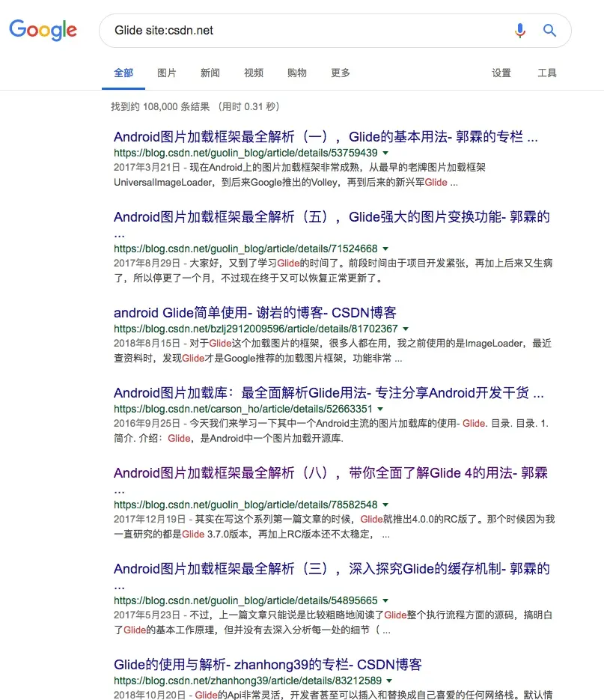604x700 pixels.
Task: Open result Android图片加载框架最全解析（一）Glide的基本用法
Action: point(326,136)
